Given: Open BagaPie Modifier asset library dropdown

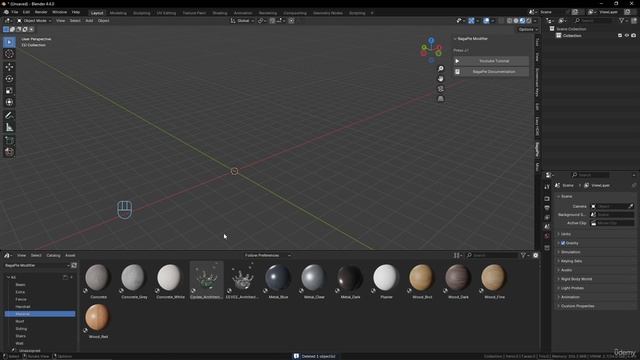Looking at the screenshot, I should (37, 266).
